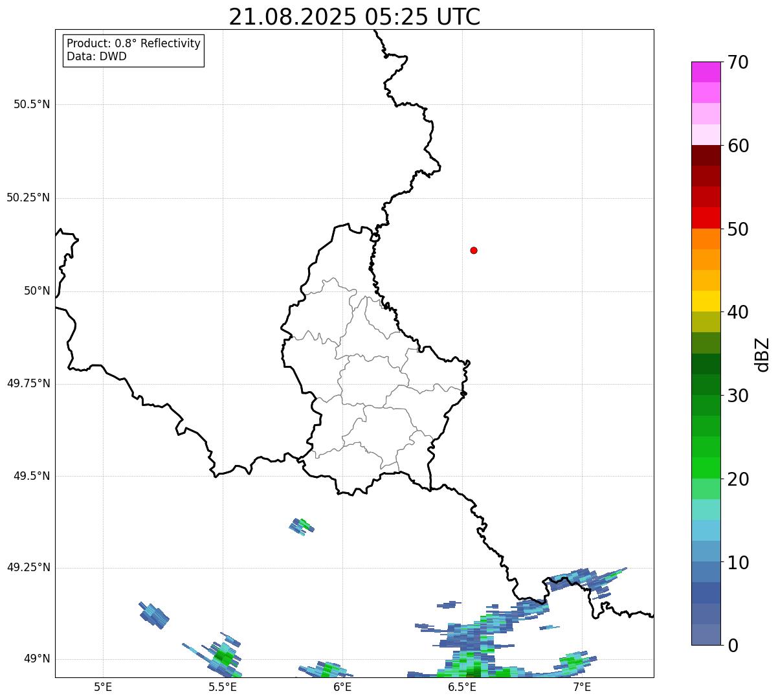
Task: Click the 50.5°N latitude label
Action: (32, 104)
